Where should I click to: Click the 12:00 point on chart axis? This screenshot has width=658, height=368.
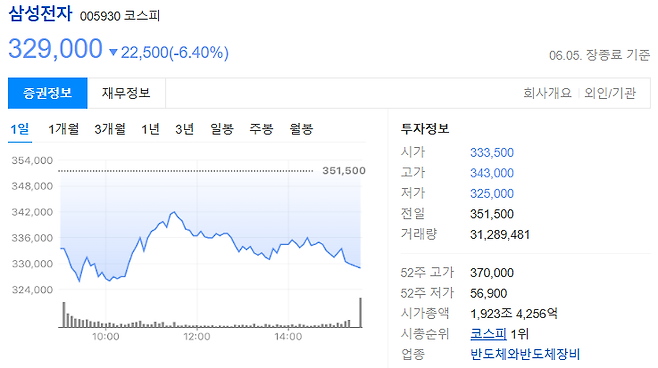point(197,337)
